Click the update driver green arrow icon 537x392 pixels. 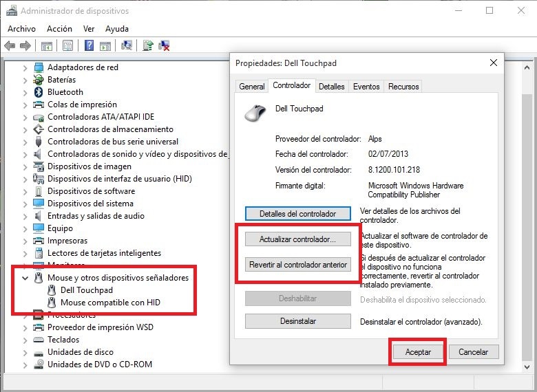148,45
